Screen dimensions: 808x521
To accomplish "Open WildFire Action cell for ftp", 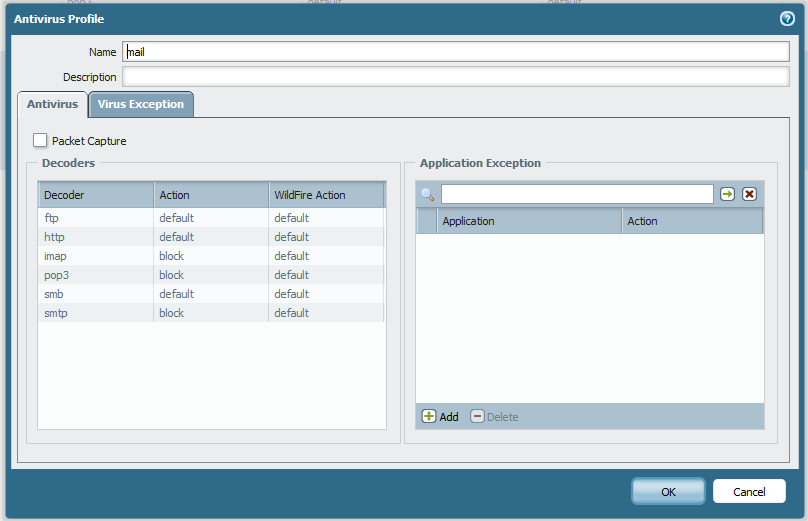I will [x=326, y=218].
